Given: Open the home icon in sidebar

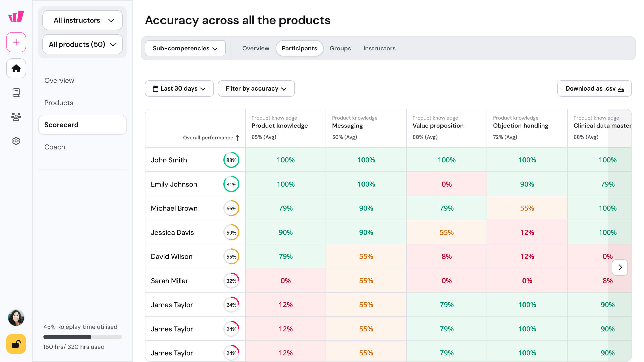Looking at the screenshot, I should (16, 68).
